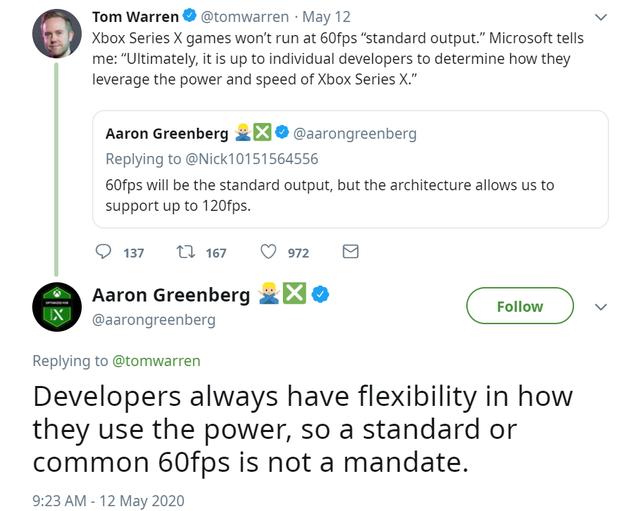Click the @aarongreenberg handle under the main name
Image resolution: width=640 pixels, height=511 pixels.
click(154, 320)
